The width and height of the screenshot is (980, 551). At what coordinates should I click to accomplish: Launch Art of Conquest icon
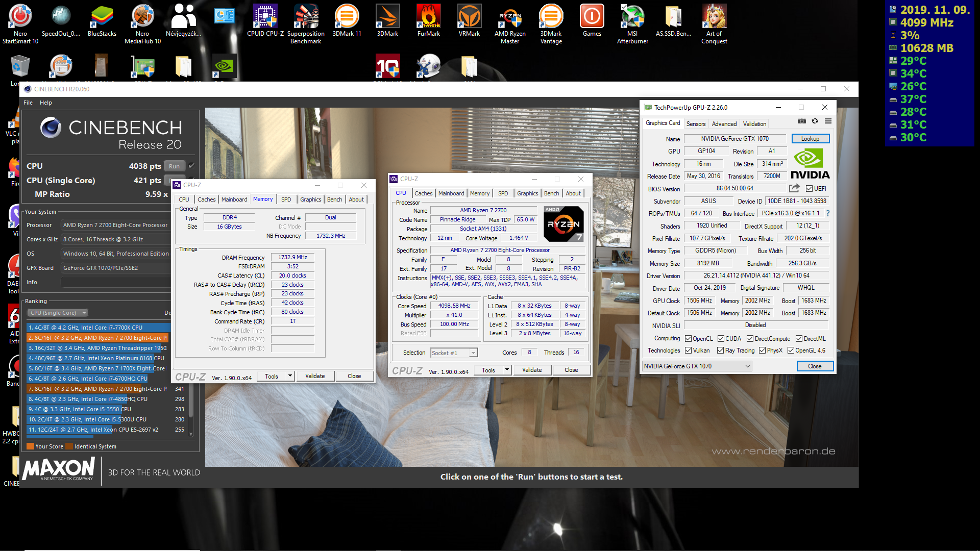(x=714, y=23)
